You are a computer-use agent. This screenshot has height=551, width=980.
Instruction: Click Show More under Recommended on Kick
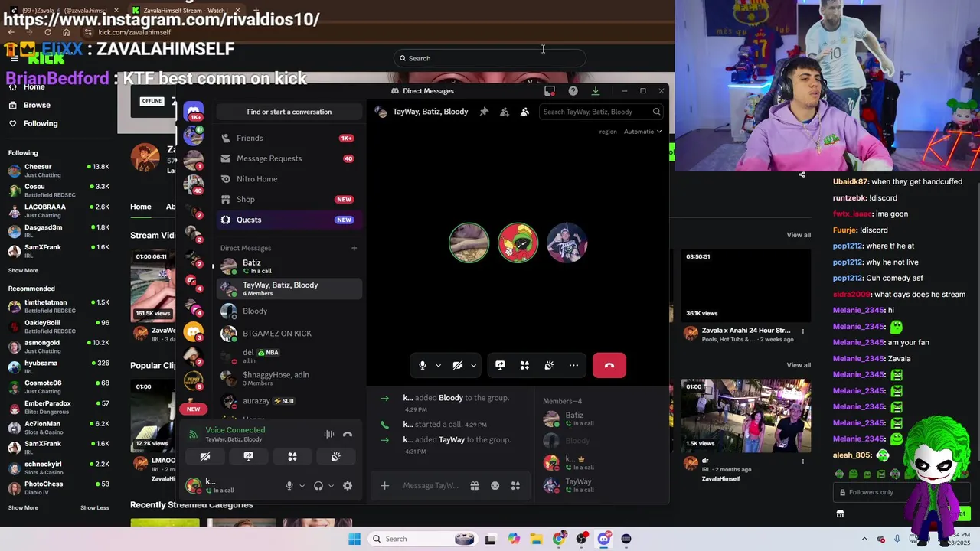(23, 507)
